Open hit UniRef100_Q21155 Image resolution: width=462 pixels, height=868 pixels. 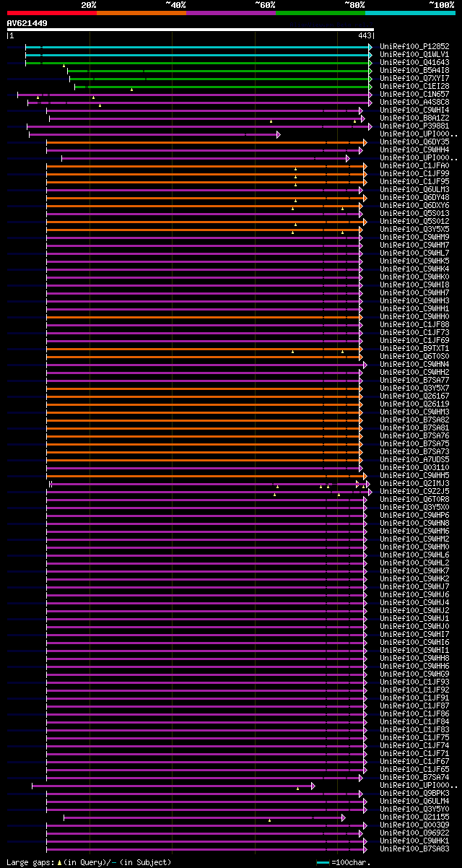point(415,817)
